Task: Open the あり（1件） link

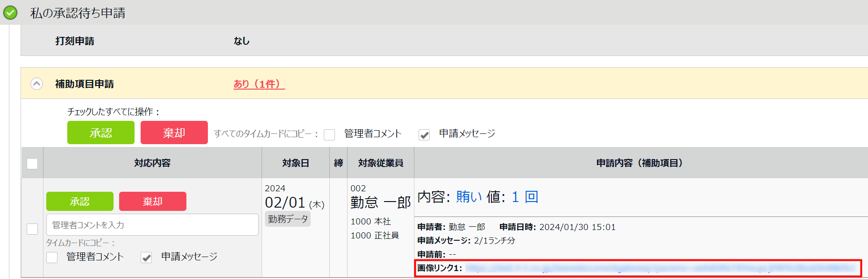Action: [259, 84]
